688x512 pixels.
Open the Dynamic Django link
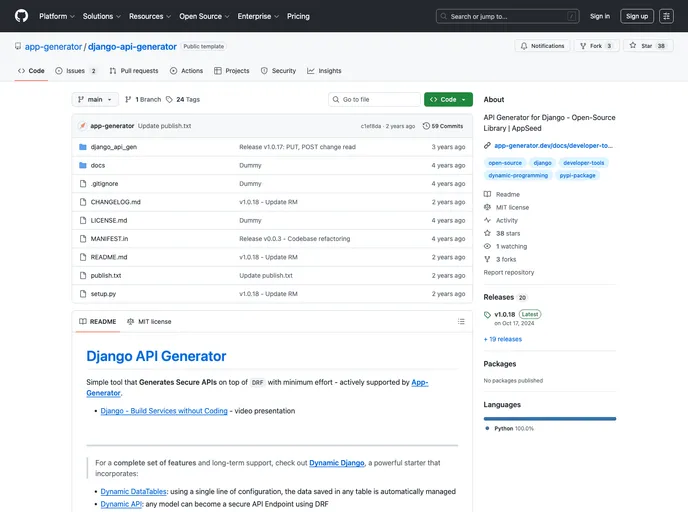[337, 463]
